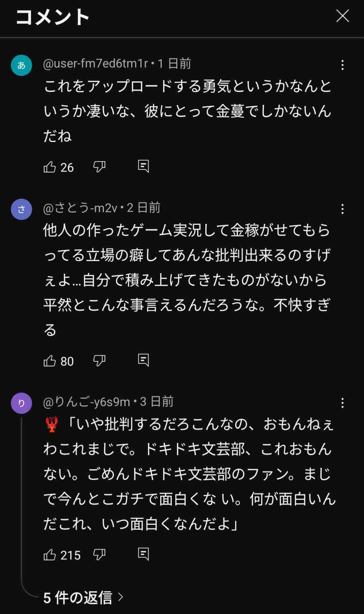The image size is (364, 614).
Task: Like the comment by @user-fm7ed6tm1r
Action: click(50, 167)
